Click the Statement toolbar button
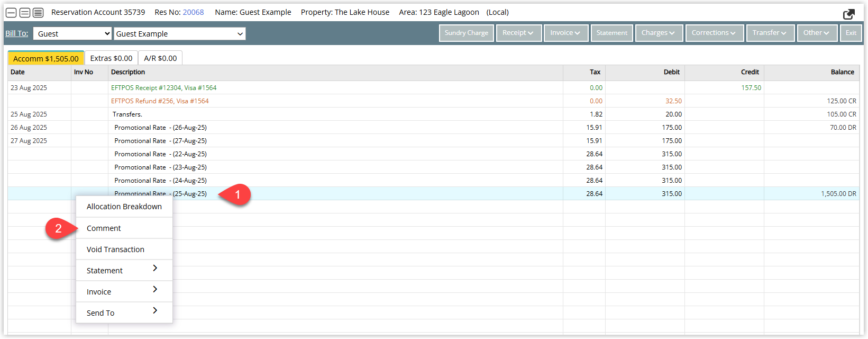 pyautogui.click(x=612, y=33)
